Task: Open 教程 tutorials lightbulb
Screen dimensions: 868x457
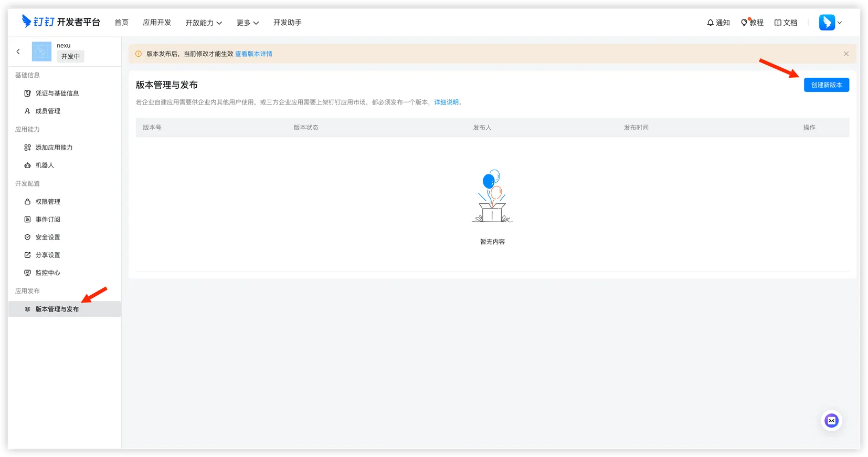Action: coord(752,23)
